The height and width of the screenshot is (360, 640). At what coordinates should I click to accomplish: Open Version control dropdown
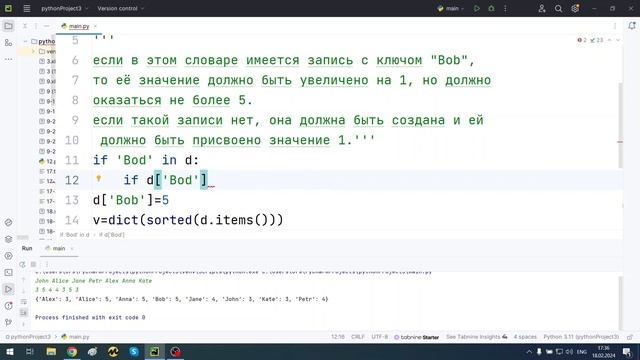pyautogui.click(x=121, y=8)
